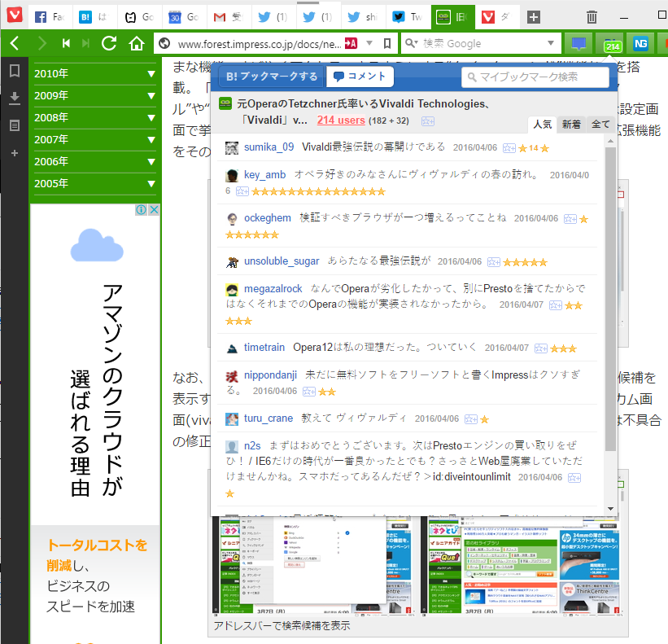668x644 pixels.
Task: Add star to the article title entry
Action: [428, 121]
